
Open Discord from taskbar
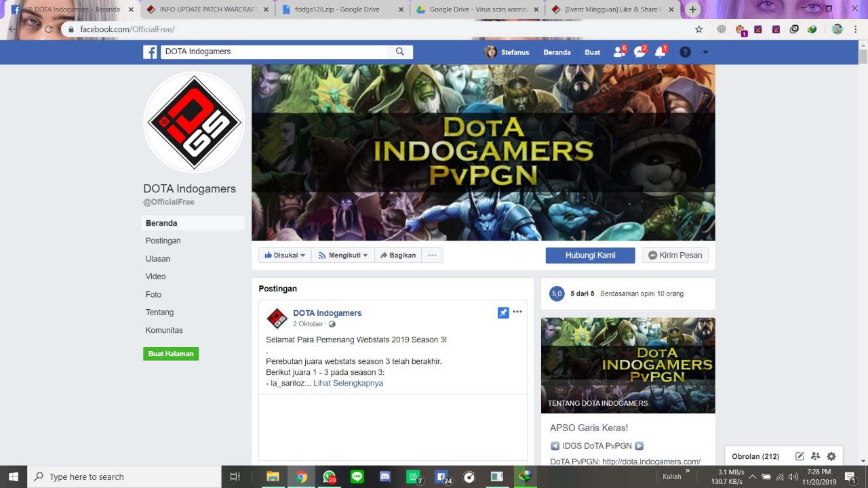click(385, 476)
